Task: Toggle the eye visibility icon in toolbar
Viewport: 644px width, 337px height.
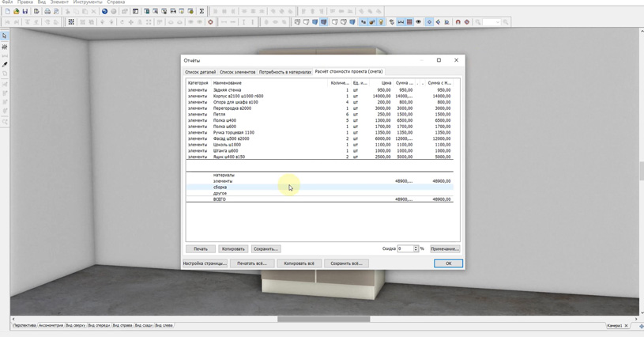Action: tap(418, 22)
